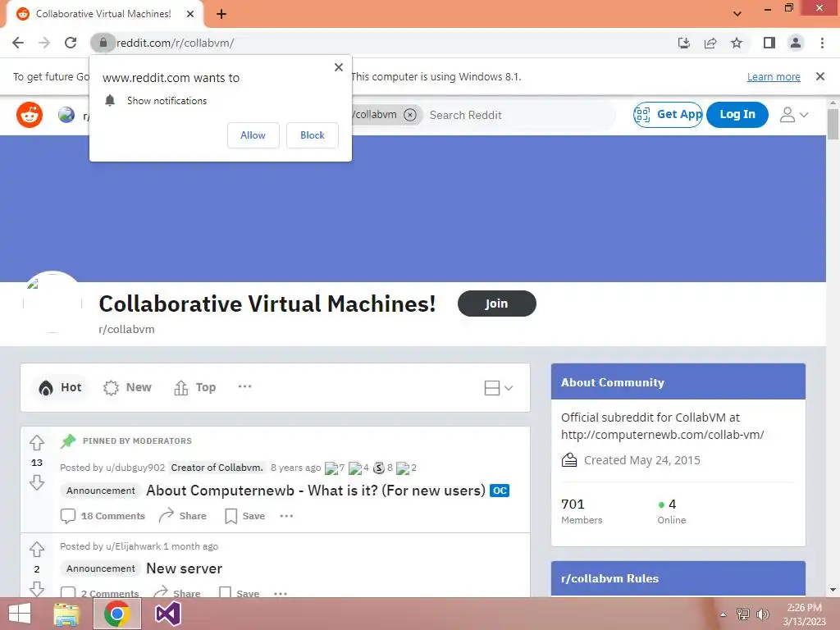Image resolution: width=840 pixels, height=630 pixels.
Task: Dismiss the notification permission popup
Action: [339, 67]
